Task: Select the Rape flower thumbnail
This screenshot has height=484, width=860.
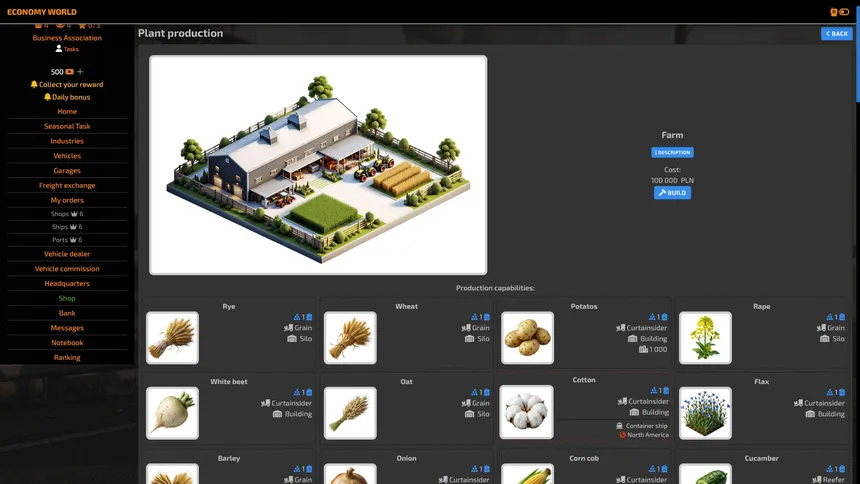Action: [705, 338]
